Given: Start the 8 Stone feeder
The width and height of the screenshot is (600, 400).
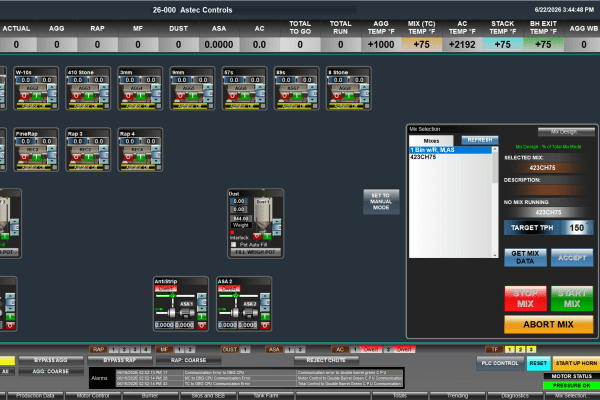Looking at the screenshot, I should (349, 96).
